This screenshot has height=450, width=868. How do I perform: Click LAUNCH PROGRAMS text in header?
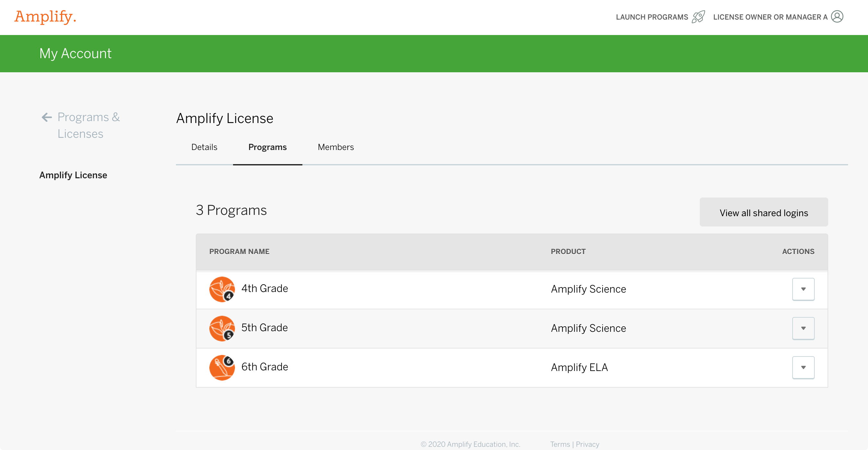coord(652,17)
